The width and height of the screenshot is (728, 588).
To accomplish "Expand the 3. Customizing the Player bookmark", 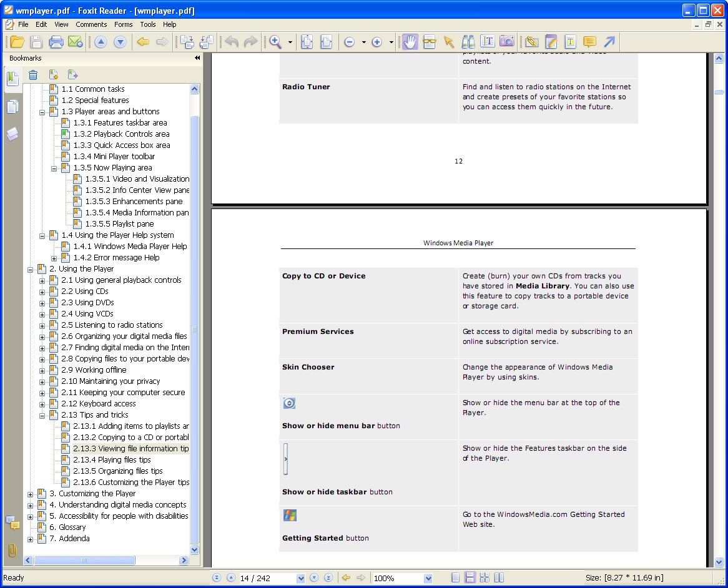I will pyautogui.click(x=30, y=494).
